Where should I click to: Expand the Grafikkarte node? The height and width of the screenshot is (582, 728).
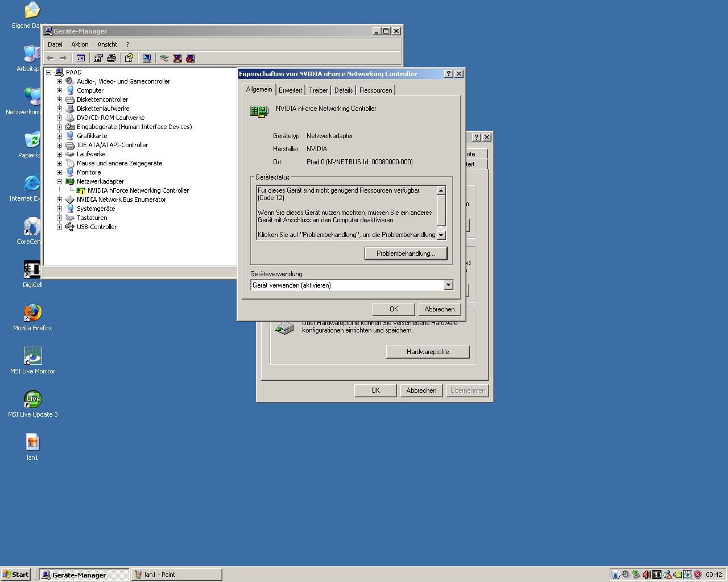click(59, 136)
